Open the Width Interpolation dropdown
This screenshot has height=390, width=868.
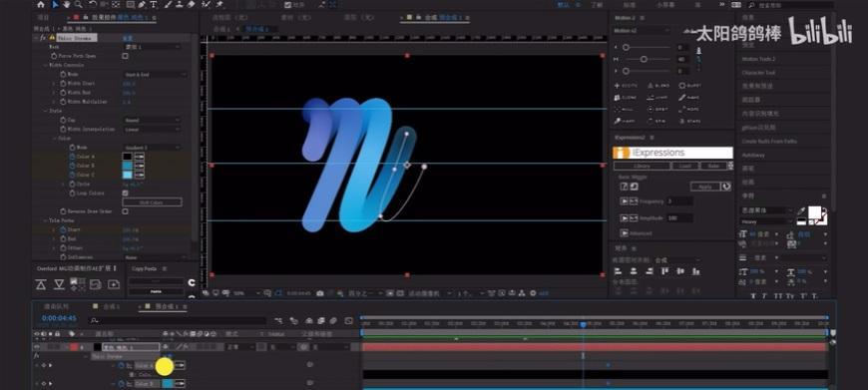click(x=152, y=129)
